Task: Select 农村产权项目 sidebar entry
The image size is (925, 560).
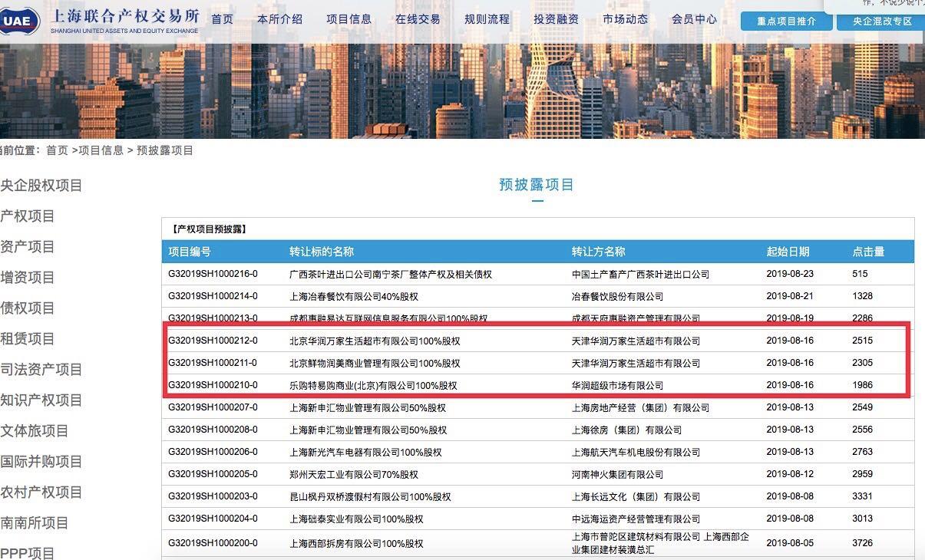Action: [41, 492]
